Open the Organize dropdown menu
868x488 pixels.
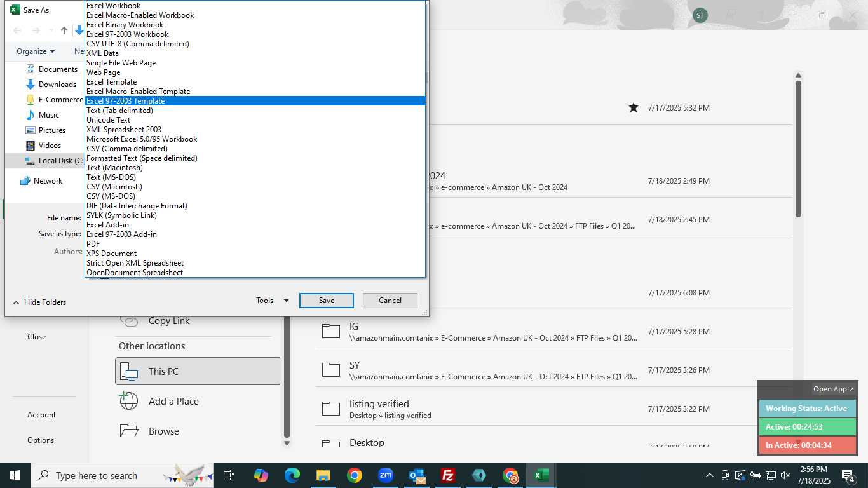pyautogui.click(x=36, y=51)
